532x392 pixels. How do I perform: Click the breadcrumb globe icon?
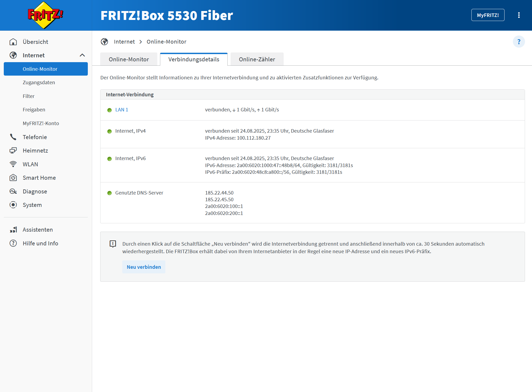[x=105, y=42]
